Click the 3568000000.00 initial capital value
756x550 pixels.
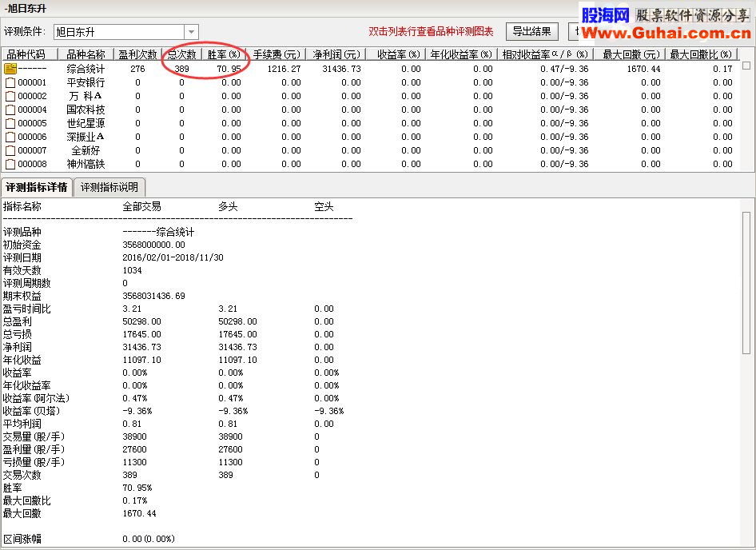tap(153, 245)
